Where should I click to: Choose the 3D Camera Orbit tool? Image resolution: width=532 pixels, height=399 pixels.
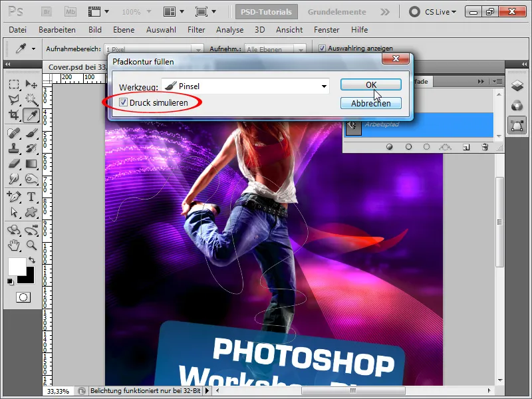pos(31,230)
